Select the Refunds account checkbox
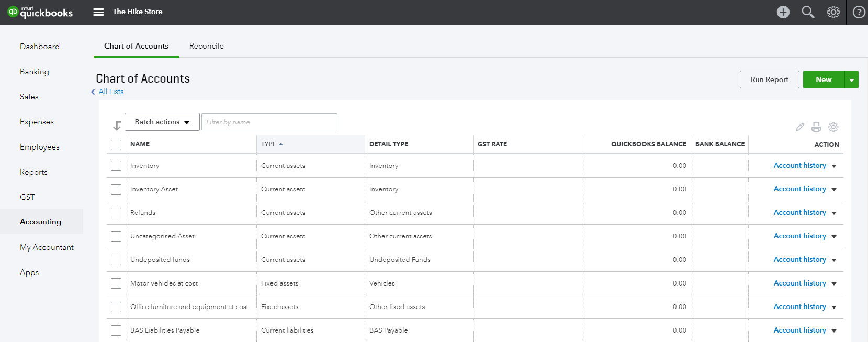The width and height of the screenshot is (868, 342). pos(116,213)
